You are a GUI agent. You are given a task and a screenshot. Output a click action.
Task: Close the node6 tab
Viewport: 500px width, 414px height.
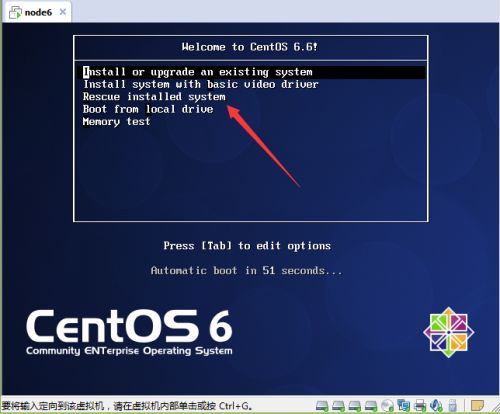(x=62, y=12)
